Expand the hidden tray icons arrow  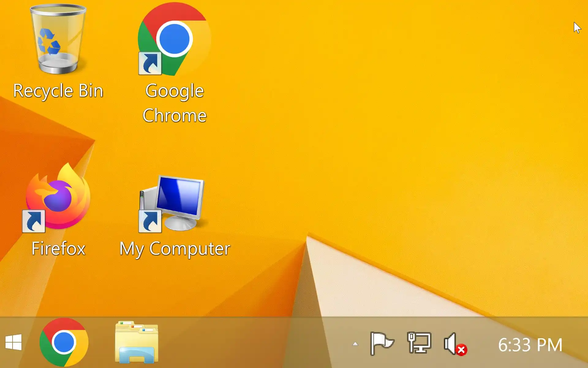click(x=355, y=344)
